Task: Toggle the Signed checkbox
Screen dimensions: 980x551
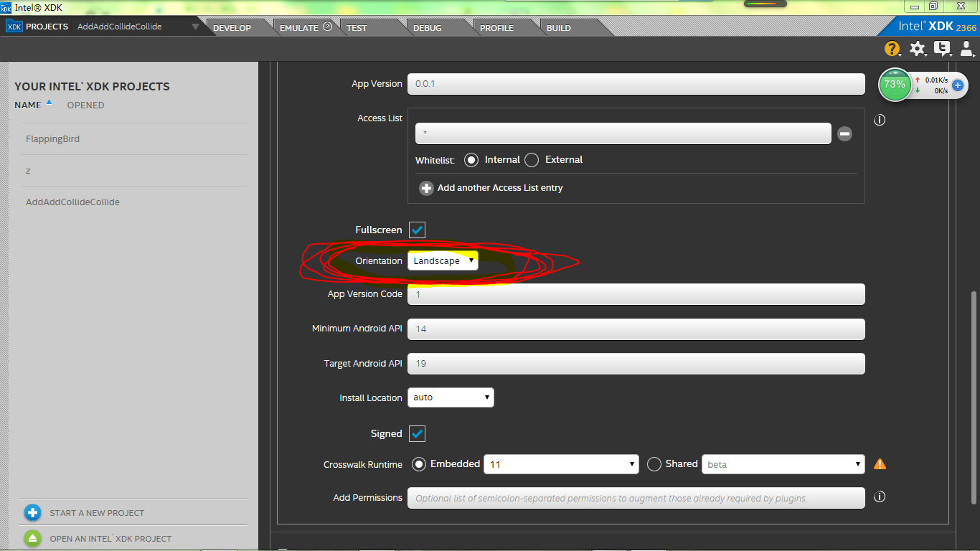Action: pyautogui.click(x=417, y=433)
